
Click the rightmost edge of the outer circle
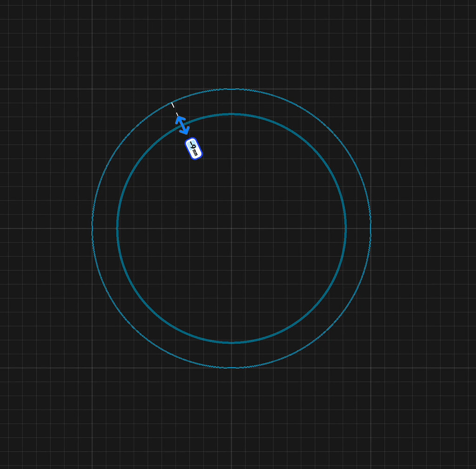pos(371,228)
